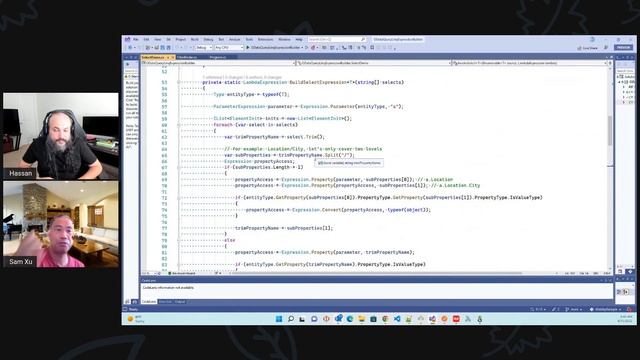Open the Any CPU platform dropdown
640x360 pixels.
tap(229, 48)
